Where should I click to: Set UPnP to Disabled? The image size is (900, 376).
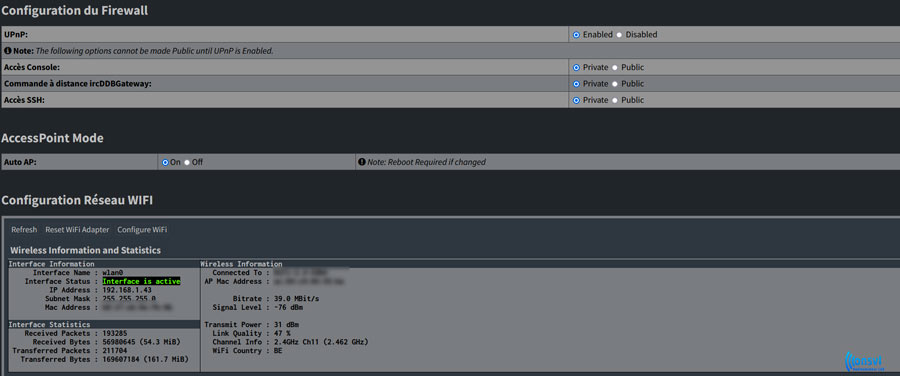(x=619, y=34)
